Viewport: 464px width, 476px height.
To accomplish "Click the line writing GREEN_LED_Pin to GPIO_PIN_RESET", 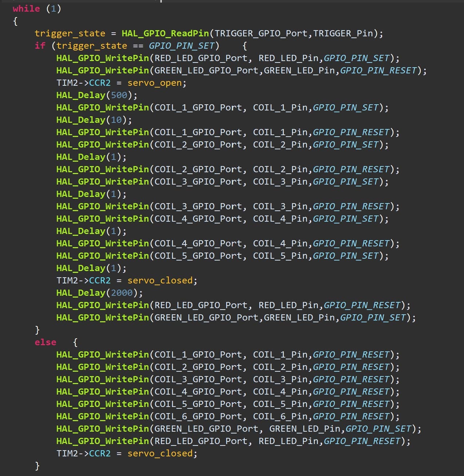I will click(241, 70).
